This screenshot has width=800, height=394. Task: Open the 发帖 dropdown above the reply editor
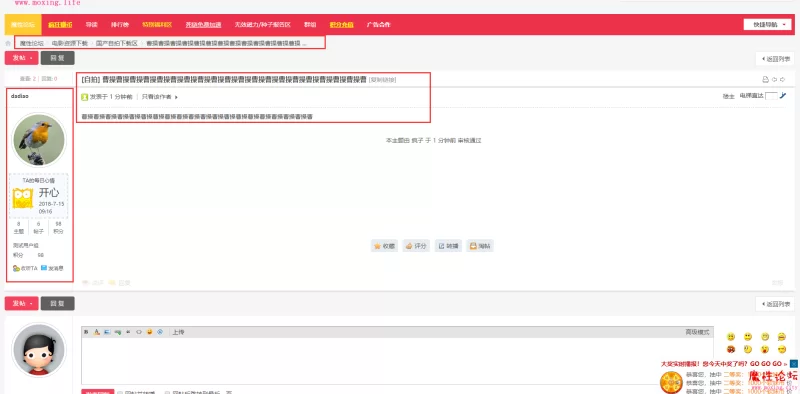(x=21, y=303)
